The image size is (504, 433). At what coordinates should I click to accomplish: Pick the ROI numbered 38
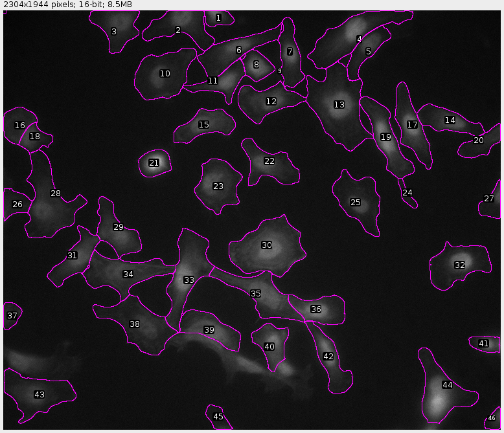coord(135,324)
